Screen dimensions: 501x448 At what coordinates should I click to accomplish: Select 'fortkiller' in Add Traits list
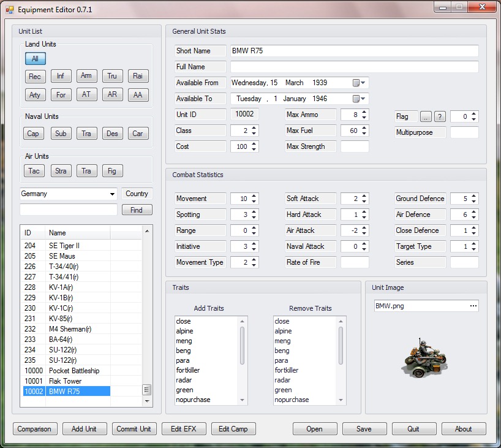[188, 370]
